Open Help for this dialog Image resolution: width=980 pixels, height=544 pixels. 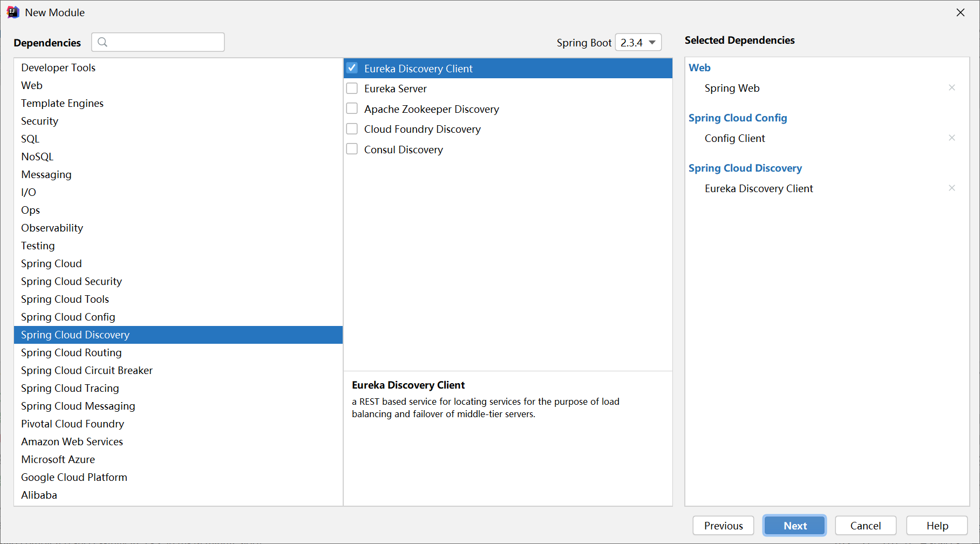(937, 526)
